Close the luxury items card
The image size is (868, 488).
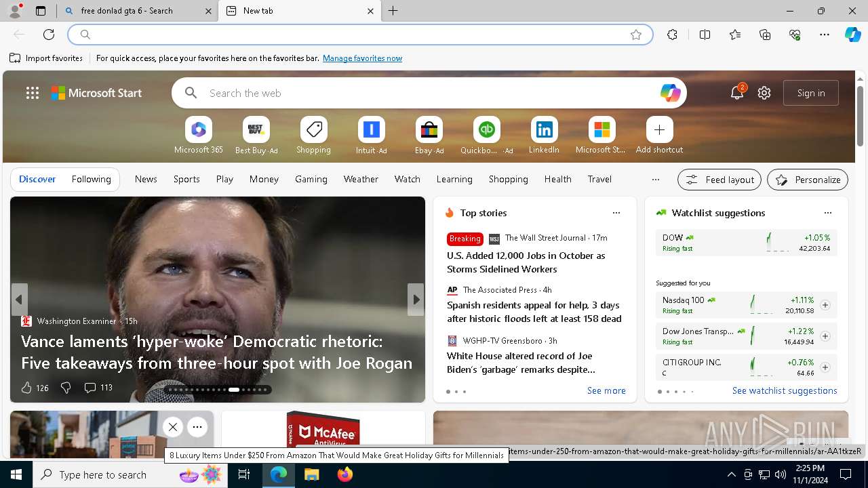click(x=173, y=427)
